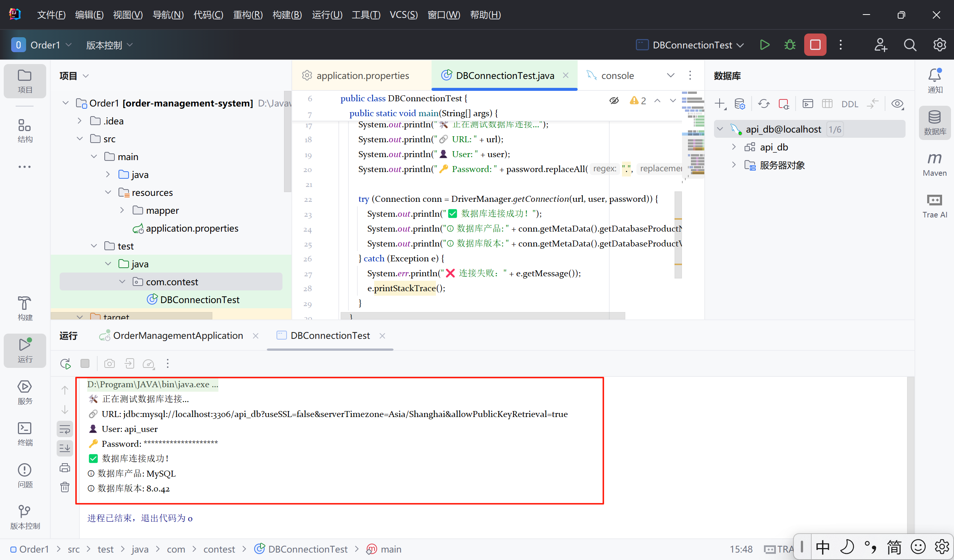Show more tool windows via ellipsis icon
Image resolution: width=954 pixels, height=560 pixels.
(x=25, y=166)
